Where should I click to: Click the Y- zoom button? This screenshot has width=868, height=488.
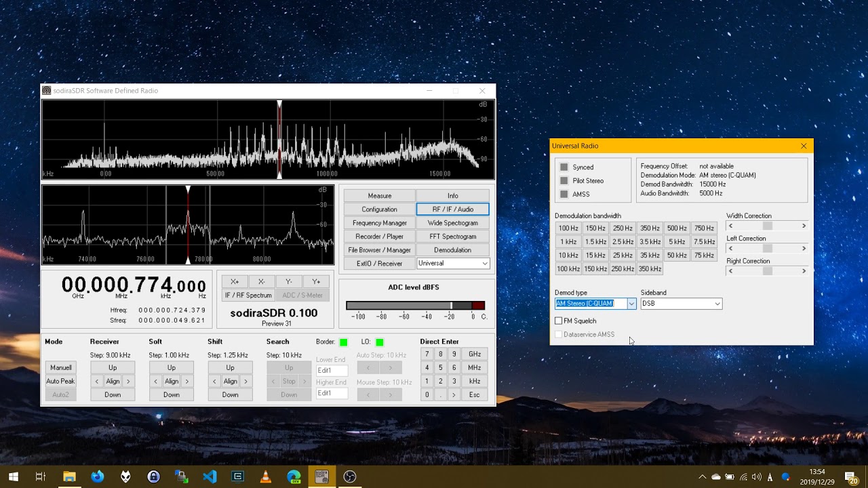click(289, 281)
